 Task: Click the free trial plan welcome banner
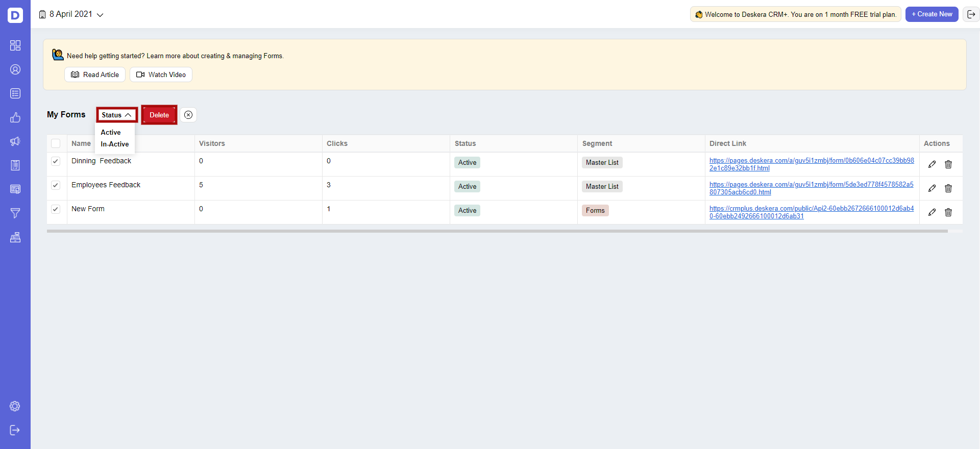[x=796, y=14]
